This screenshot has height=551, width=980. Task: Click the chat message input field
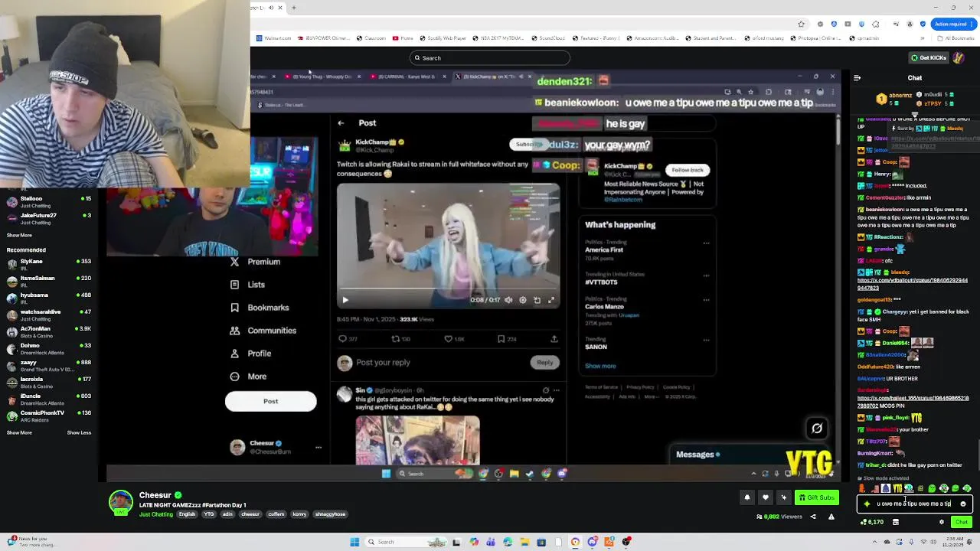pos(915,504)
